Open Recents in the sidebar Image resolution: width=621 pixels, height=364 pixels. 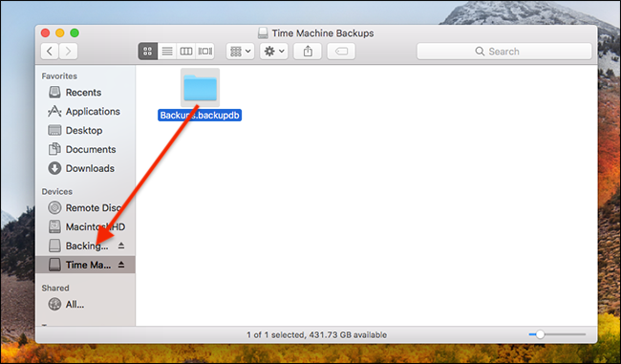pyautogui.click(x=85, y=93)
